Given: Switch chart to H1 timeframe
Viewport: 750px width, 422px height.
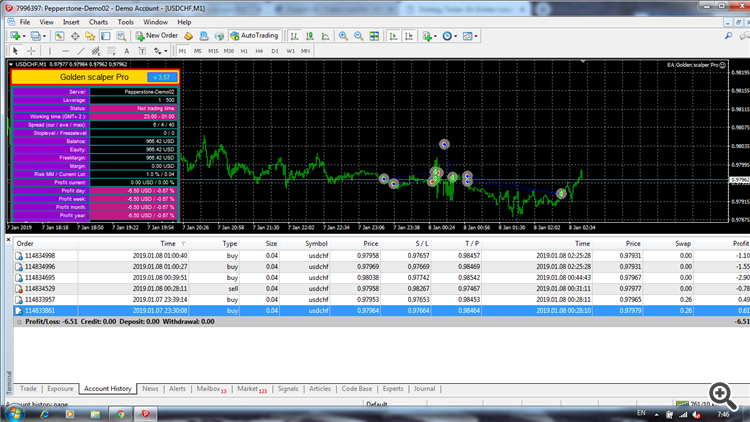Looking at the screenshot, I should click(245, 50).
